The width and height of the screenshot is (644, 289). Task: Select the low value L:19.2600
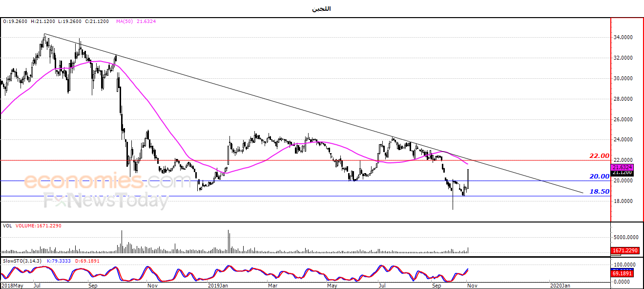click(70, 22)
